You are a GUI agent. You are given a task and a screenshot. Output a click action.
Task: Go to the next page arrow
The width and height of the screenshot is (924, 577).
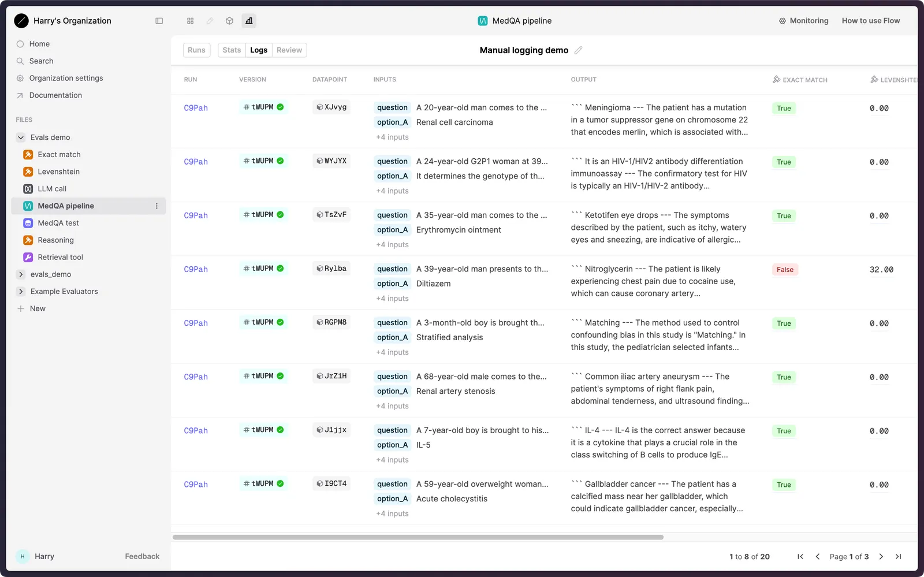point(881,557)
